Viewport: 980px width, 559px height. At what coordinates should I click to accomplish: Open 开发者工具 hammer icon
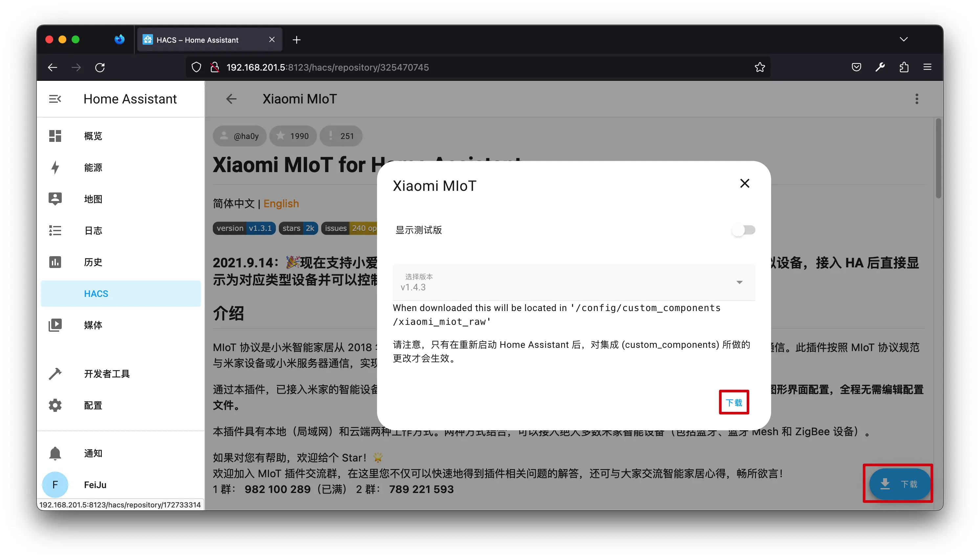55,373
